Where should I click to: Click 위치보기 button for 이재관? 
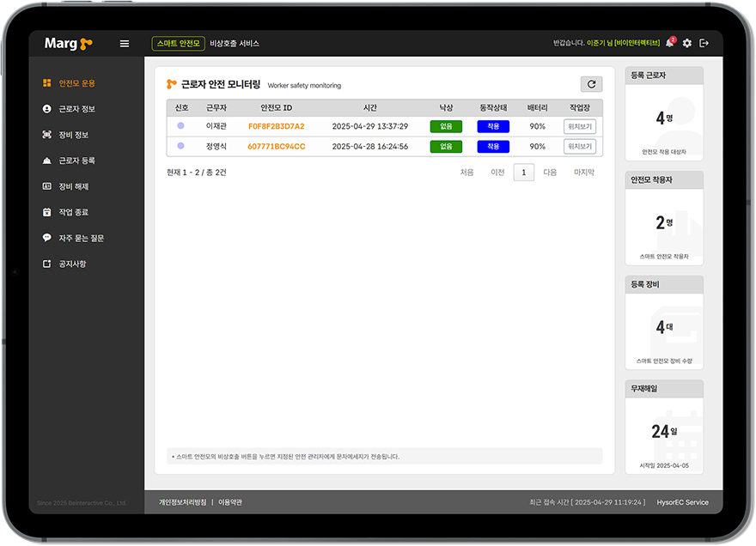tap(580, 126)
